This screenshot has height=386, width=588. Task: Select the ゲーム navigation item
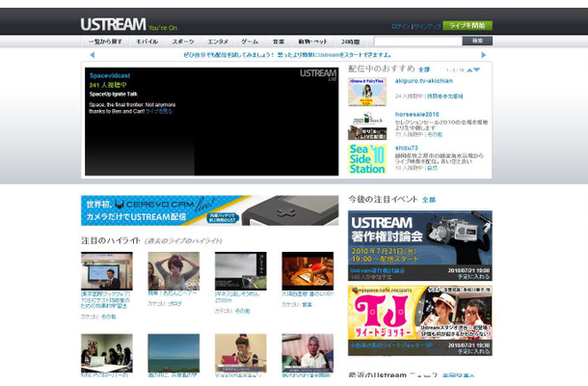250,41
